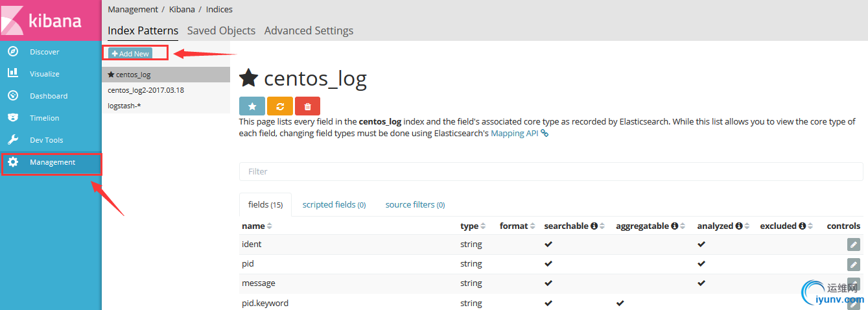868x310 pixels.
Task: Click the message field name
Action: [259, 283]
